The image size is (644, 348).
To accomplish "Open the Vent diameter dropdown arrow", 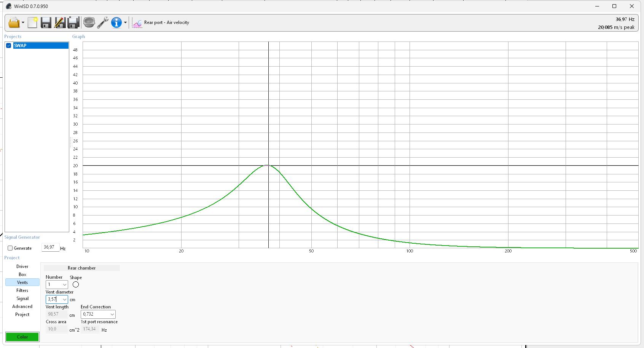I will click(x=64, y=300).
